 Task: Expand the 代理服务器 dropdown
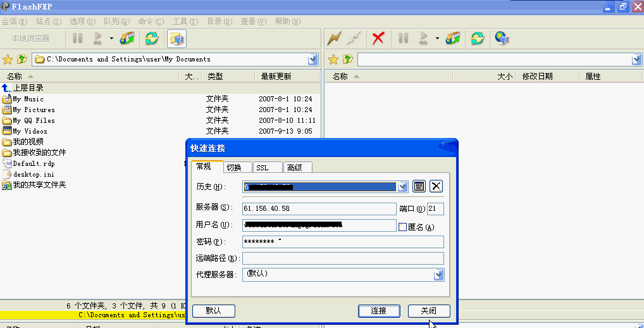438,275
